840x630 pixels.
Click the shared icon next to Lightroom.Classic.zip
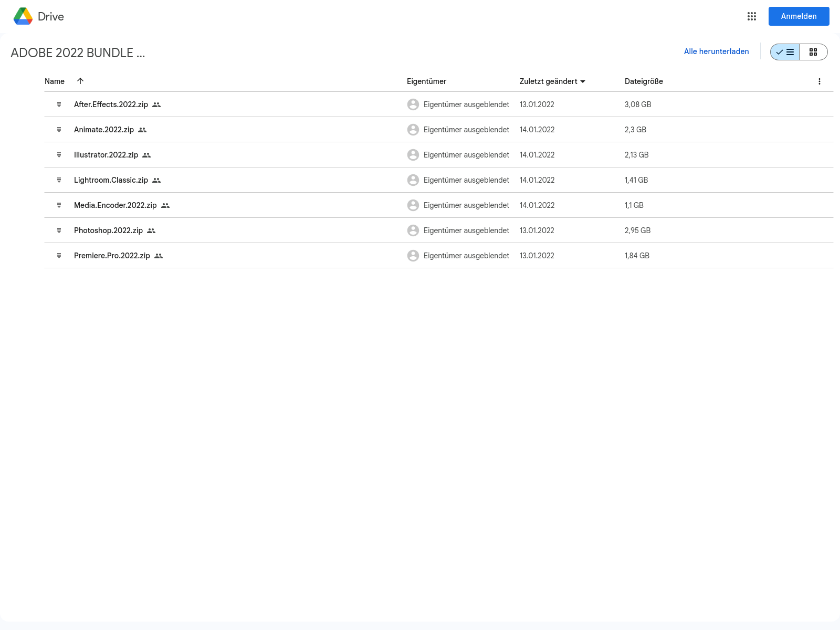pos(156,181)
